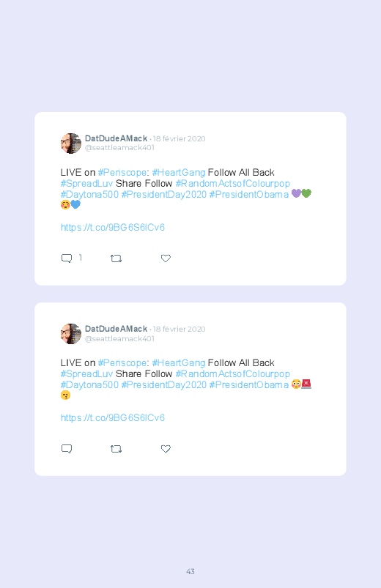The image size is (381, 588).
Task: Click the 18 février 2020 date on the first tweet
Action: click(179, 138)
